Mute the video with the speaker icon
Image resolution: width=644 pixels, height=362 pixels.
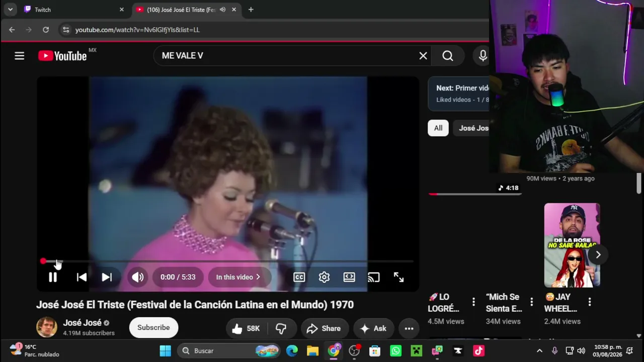pos(137,277)
